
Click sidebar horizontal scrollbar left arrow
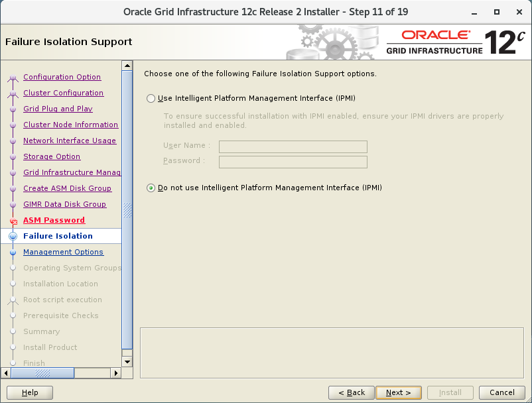coord(6,373)
